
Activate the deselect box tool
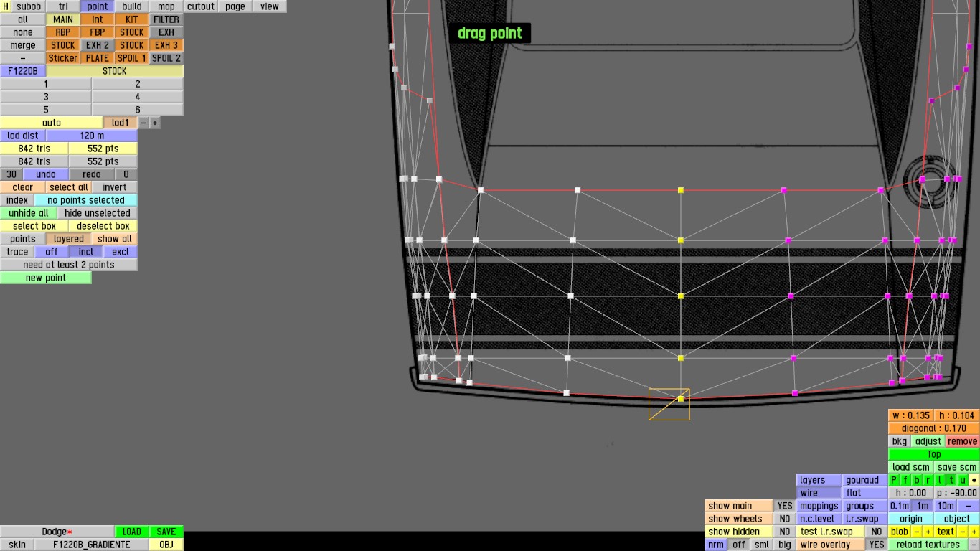[103, 226]
